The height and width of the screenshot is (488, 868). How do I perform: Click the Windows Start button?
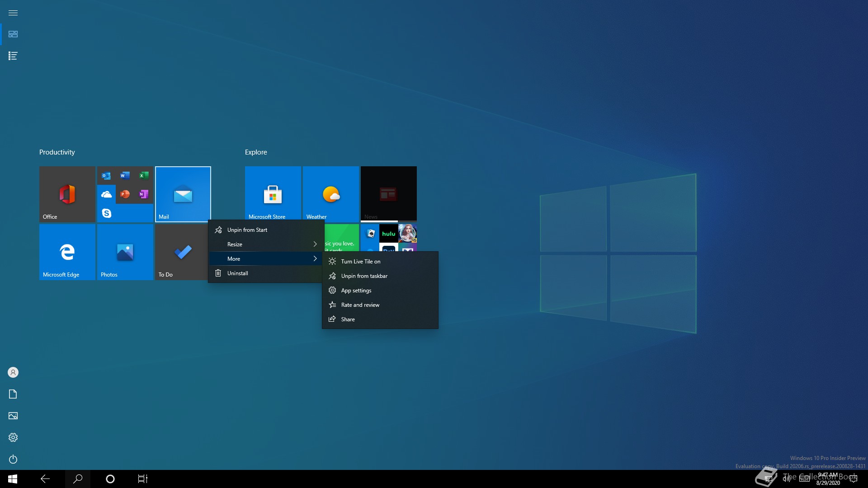tap(13, 479)
